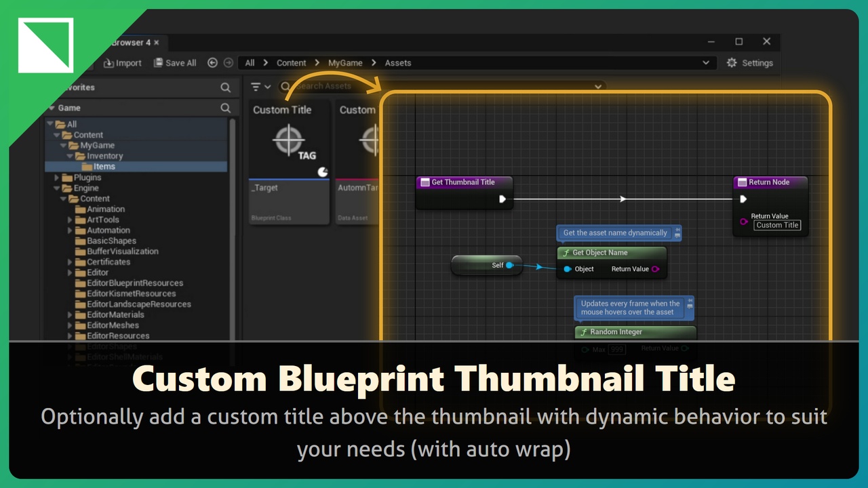Click the Return Node execution input pin
The height and width of the screenshot is (488, 868).
click(743, 199)
